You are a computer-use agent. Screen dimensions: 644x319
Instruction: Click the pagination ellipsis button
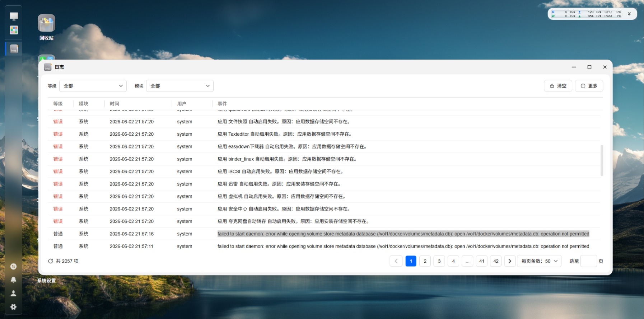(x=467, y=261)
